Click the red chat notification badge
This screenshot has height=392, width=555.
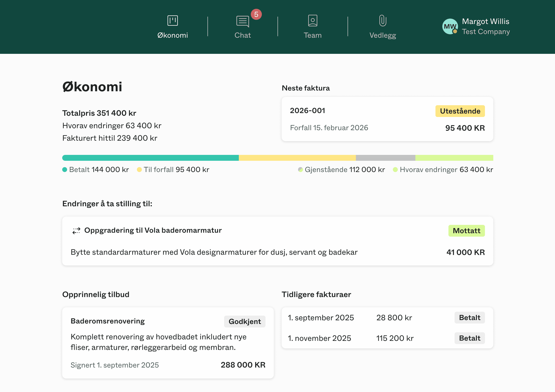pyautogui.click(x=256, y=14)
